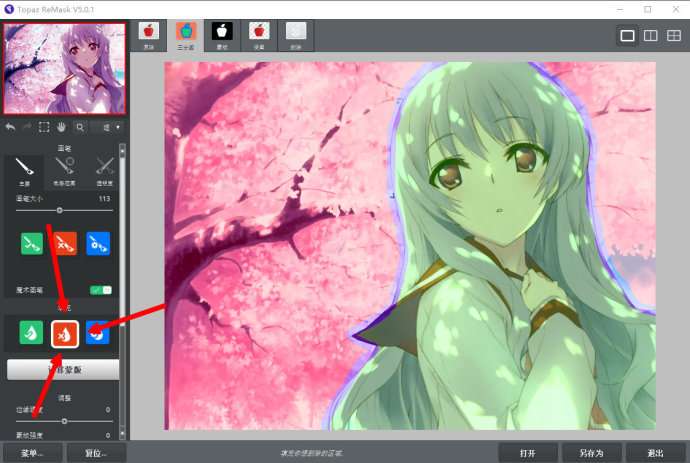The image size is (690, 463).
Task: Click the 复位 reset button
Action: [x=96, y=453]
